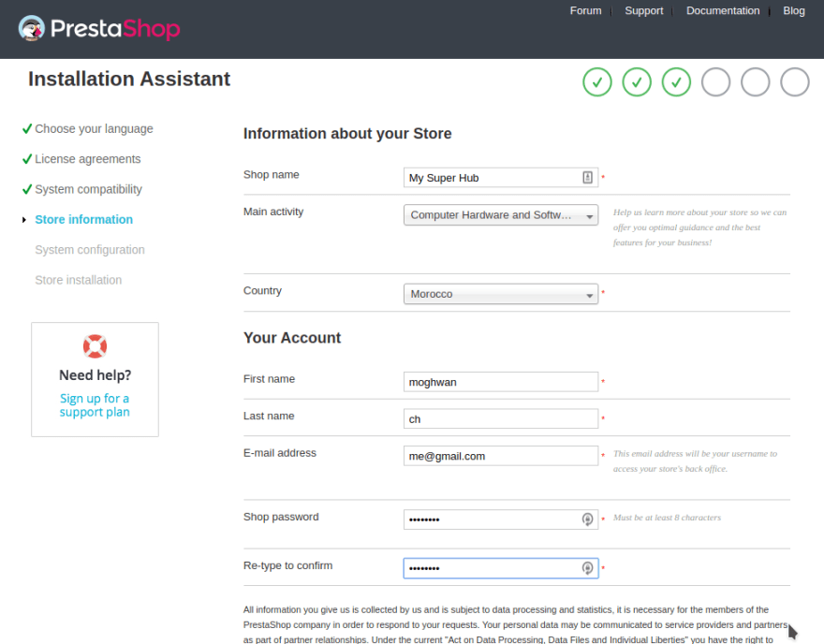Image resolution: width=824 pixels, height=644 pixels.
Task: Click the second completed step circle
Action: click(x=637, y=82)
